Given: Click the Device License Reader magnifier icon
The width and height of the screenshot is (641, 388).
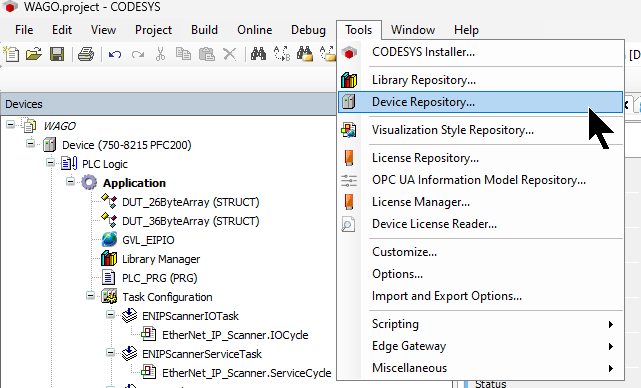Looking at the screenshot, I should tap(348, 224).
